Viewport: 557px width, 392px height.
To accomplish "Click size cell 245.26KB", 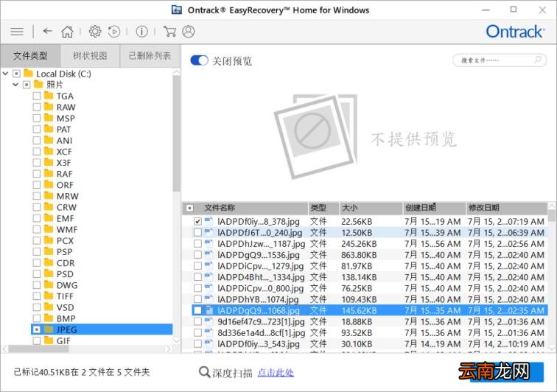I will [x=359, y=244].
